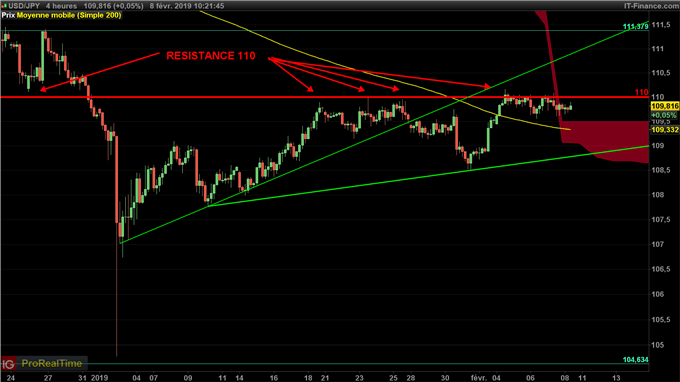Click the '13' date axis label
The image size is (680, 382).
[x=616, y=378]
